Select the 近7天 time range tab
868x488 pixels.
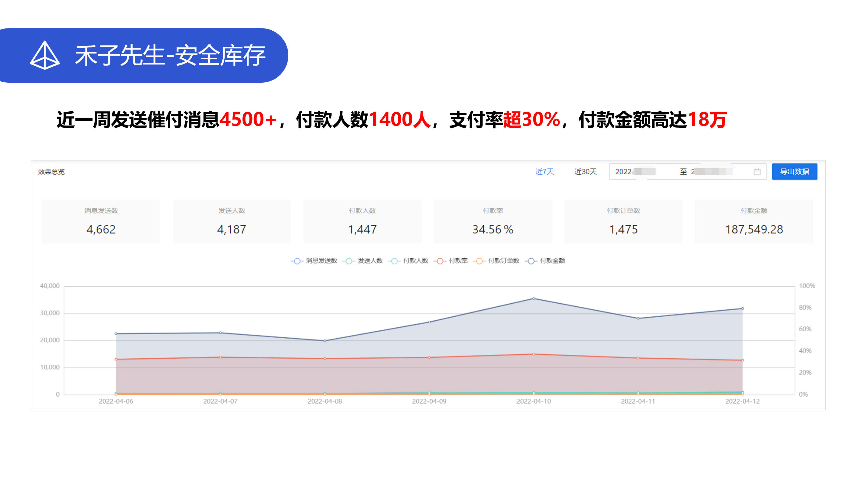(x=544, y=172)
